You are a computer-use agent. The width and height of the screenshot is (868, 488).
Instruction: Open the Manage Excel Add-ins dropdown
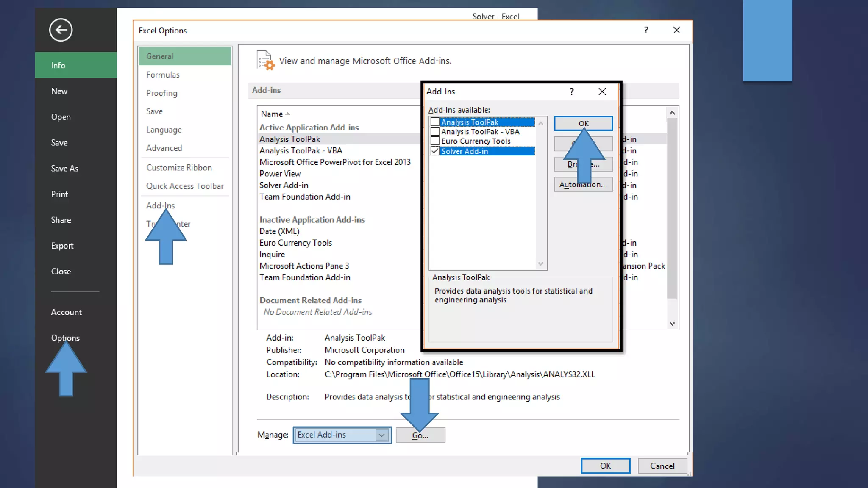point(381,435)
